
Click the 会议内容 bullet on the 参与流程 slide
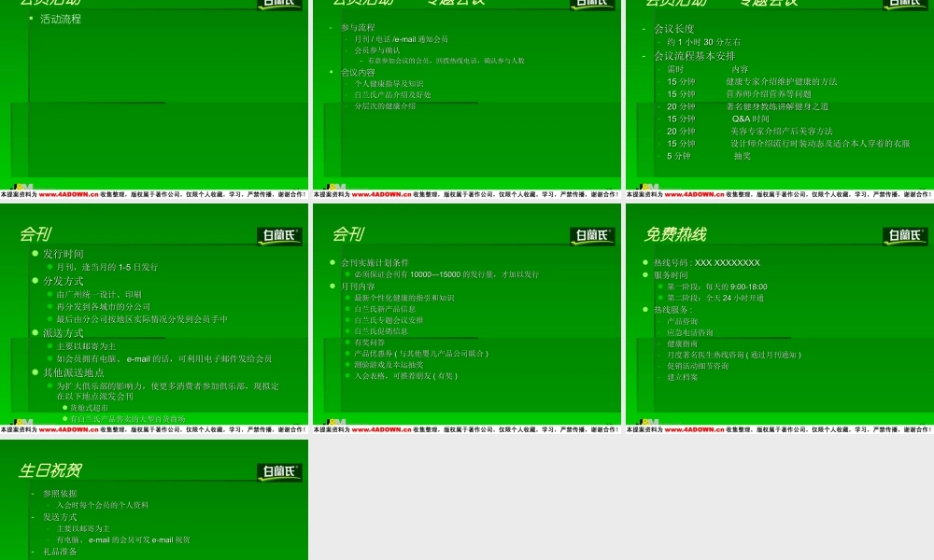point(358,72)
